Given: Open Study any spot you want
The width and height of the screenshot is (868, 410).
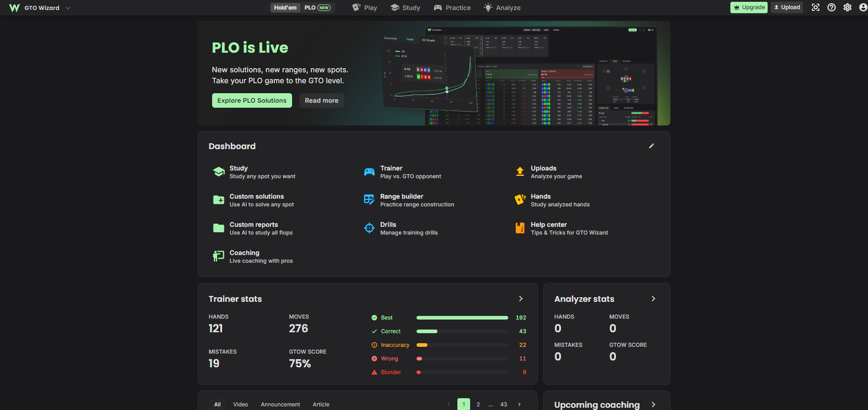Looking at the screenshot, I should 263,176.
